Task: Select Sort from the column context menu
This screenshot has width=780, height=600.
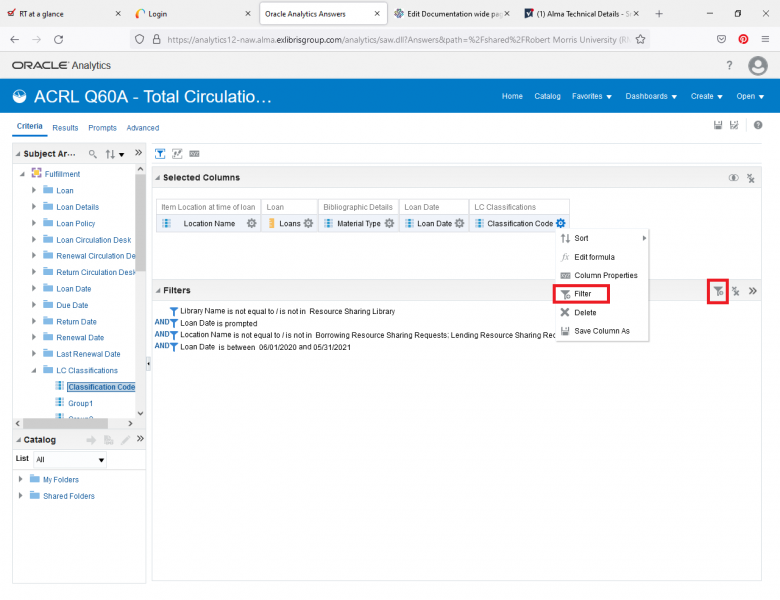Action: (x=602, y=238)
